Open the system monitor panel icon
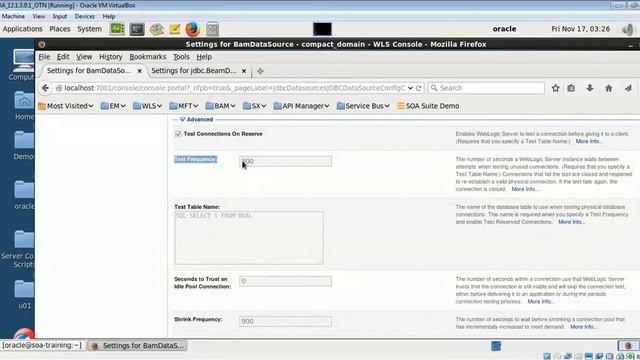 (117, 29)
